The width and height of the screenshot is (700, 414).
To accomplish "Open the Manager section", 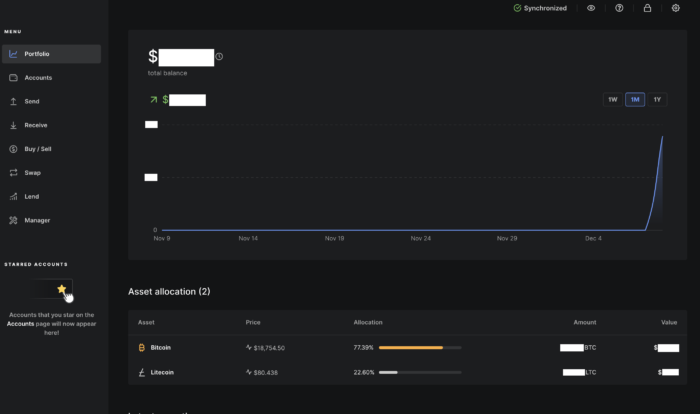I will click(37, 220).
